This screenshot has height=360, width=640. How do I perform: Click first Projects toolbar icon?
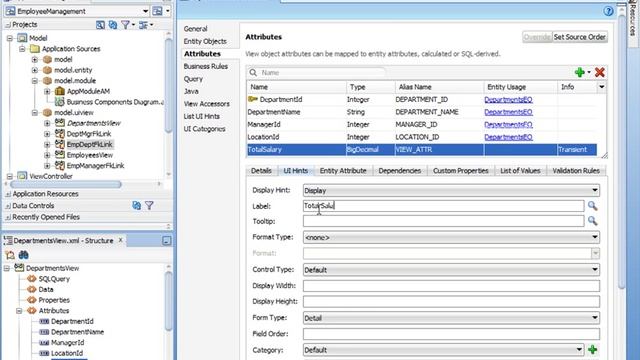point(100,25)
